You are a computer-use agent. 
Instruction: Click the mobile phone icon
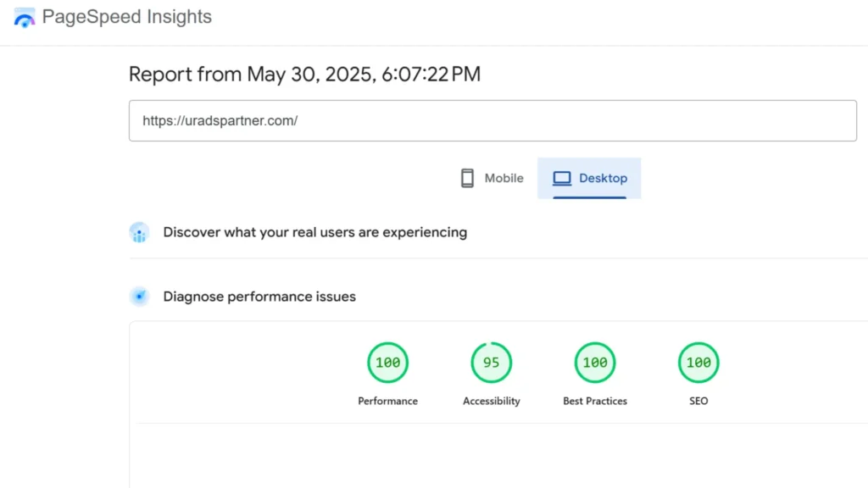467,178
